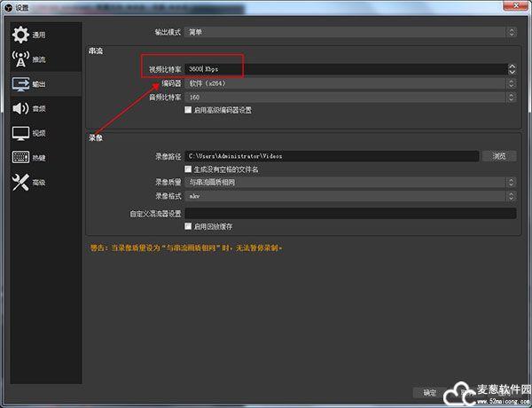The image size is (532, 408).
Task: Open 音频 (Audio) speaker icon settings
Action: pyautogui.click(x=20, y=108)
